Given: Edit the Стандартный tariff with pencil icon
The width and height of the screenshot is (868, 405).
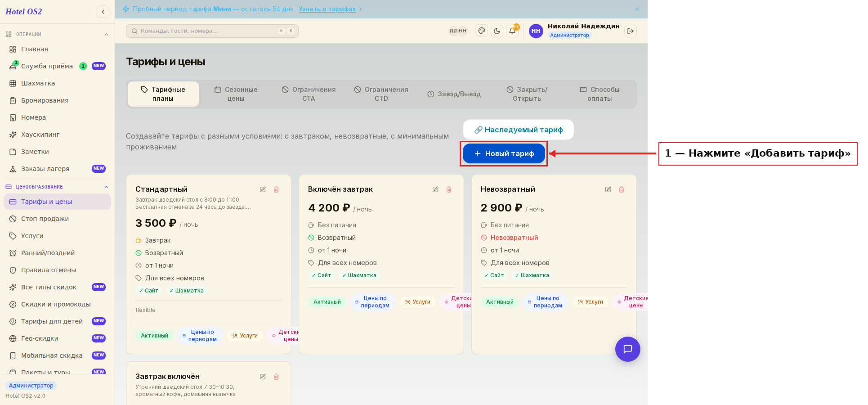Looking at the screenshot, I should [x=263, y=189].
